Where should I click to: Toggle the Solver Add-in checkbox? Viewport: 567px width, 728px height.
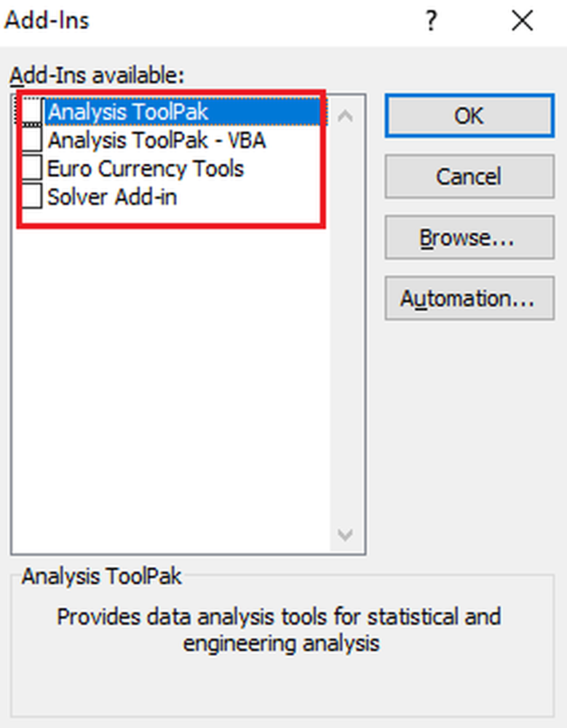(x=32, y=196)
